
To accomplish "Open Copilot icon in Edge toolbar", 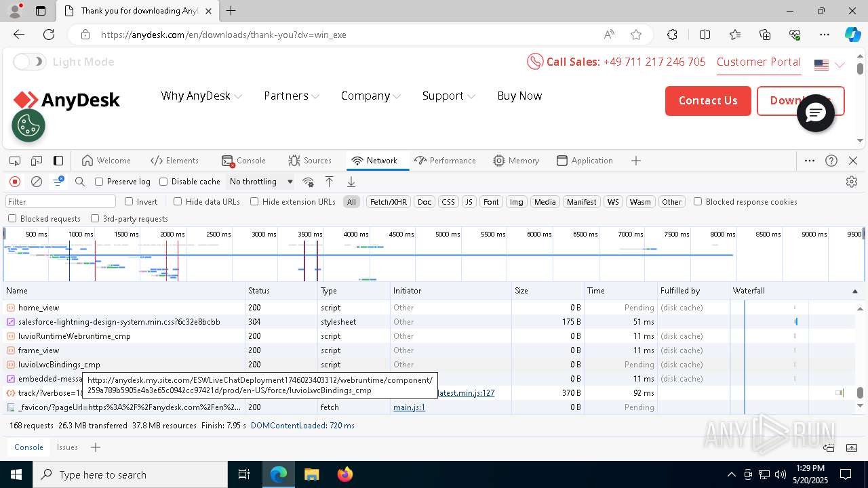I will pos(852,35).
